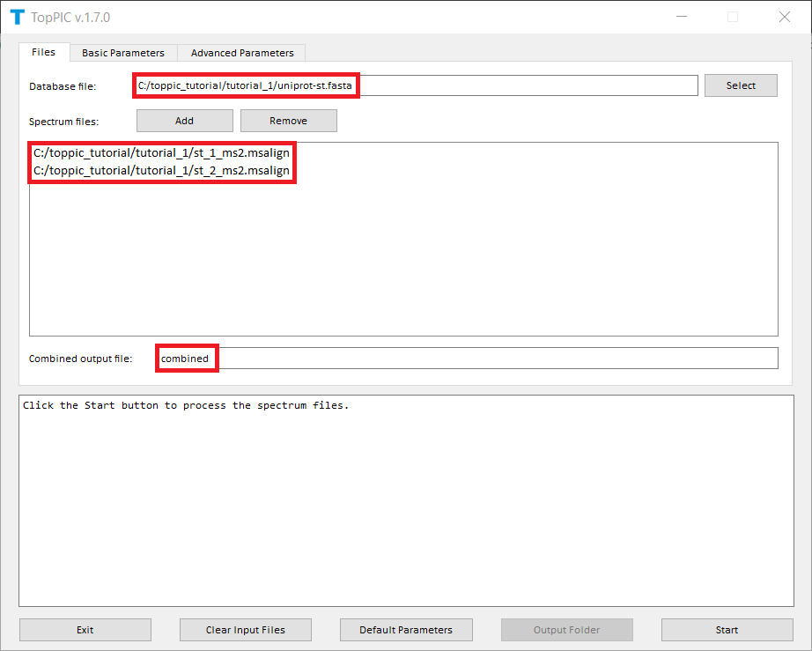Close the TopPIC application window
812x651 pixels.
[784, 17]
